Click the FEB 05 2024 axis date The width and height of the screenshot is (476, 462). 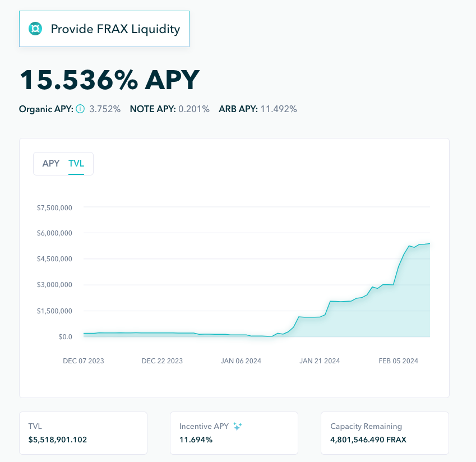tap(398, 361)
